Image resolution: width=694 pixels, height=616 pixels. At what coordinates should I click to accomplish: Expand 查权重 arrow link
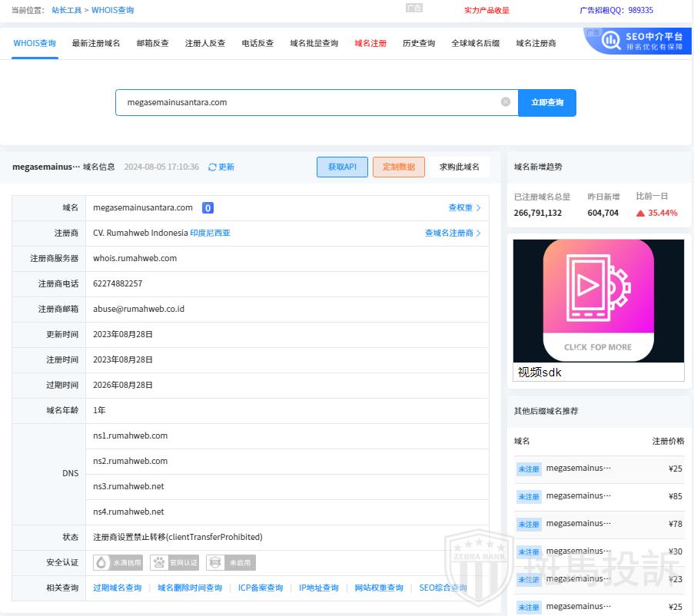pos(464,207)
